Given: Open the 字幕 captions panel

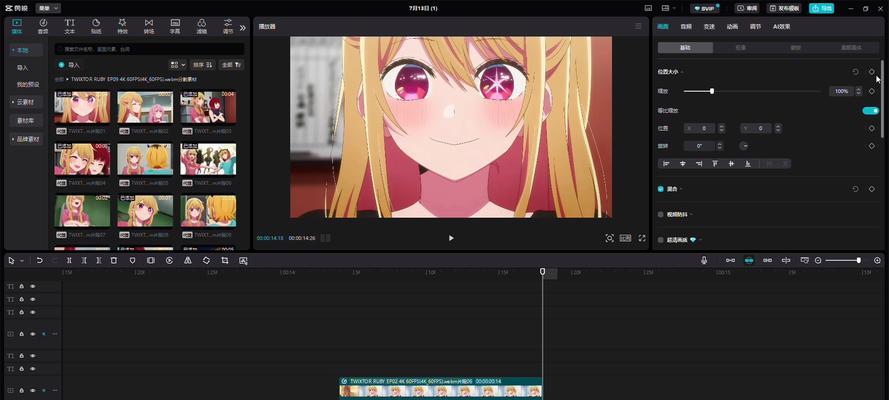Looking at the screenshot, I should (175, 26).
